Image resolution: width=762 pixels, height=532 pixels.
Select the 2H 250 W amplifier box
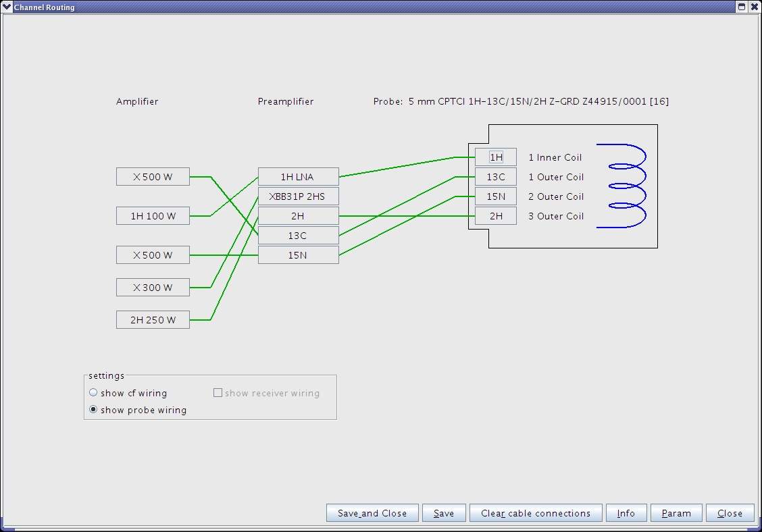[153, 320]
